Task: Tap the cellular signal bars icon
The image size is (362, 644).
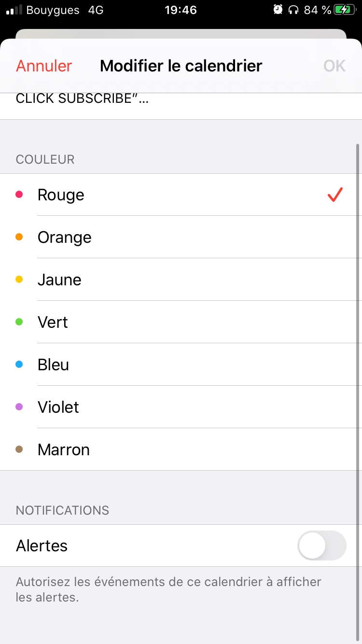Action: (x=14, y=10)
